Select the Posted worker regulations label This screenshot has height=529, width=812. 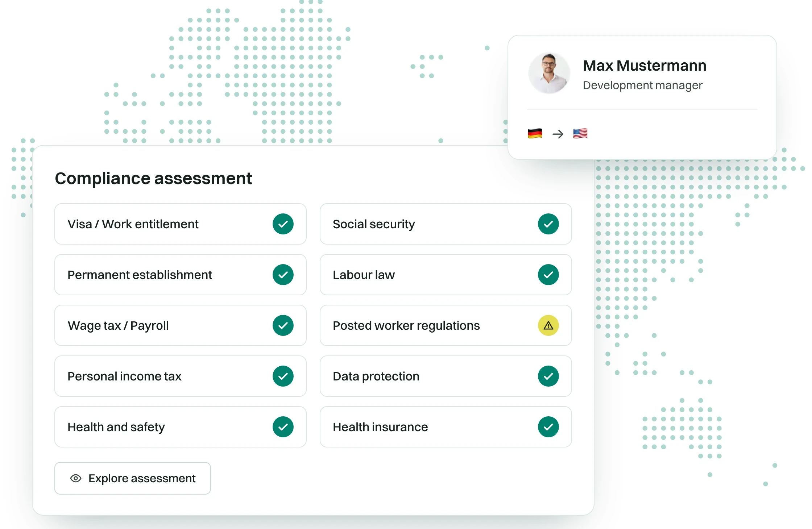[406, 326]
